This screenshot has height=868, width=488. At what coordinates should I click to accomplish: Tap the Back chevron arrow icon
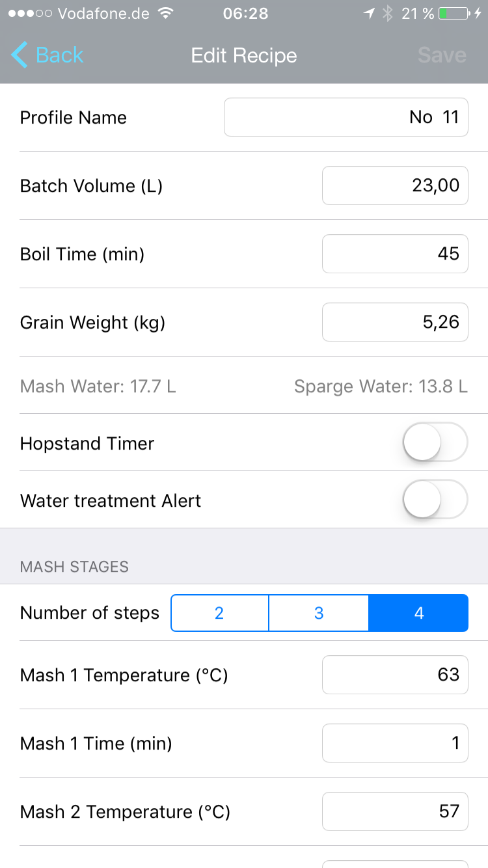tap(20, 55)
